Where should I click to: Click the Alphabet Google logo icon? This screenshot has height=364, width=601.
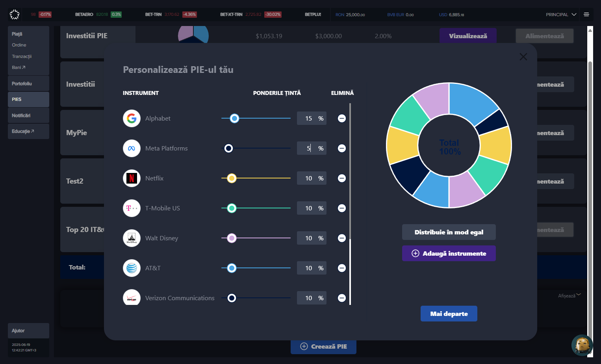[x=132, y=118]
